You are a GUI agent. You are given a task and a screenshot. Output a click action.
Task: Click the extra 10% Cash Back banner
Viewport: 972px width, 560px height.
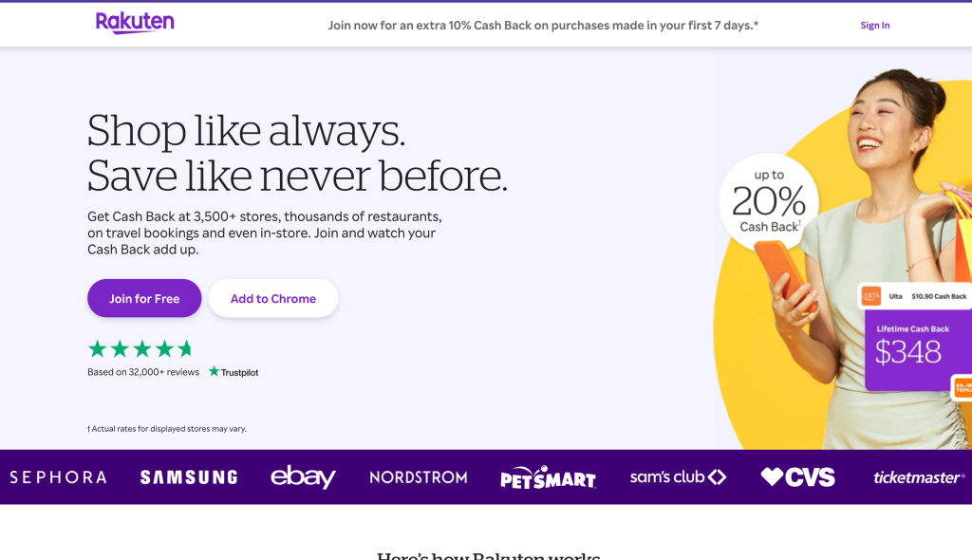(543, 25)
